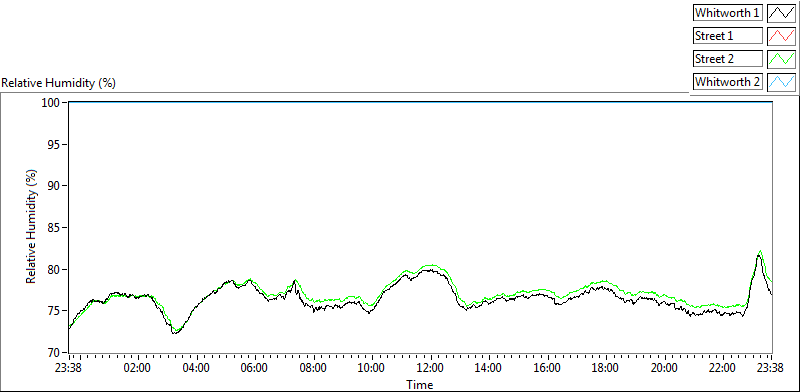Open the Whitworth 1 black plot style icon
Viewport: 800px width, 392px height.
(x=781, y=13)
